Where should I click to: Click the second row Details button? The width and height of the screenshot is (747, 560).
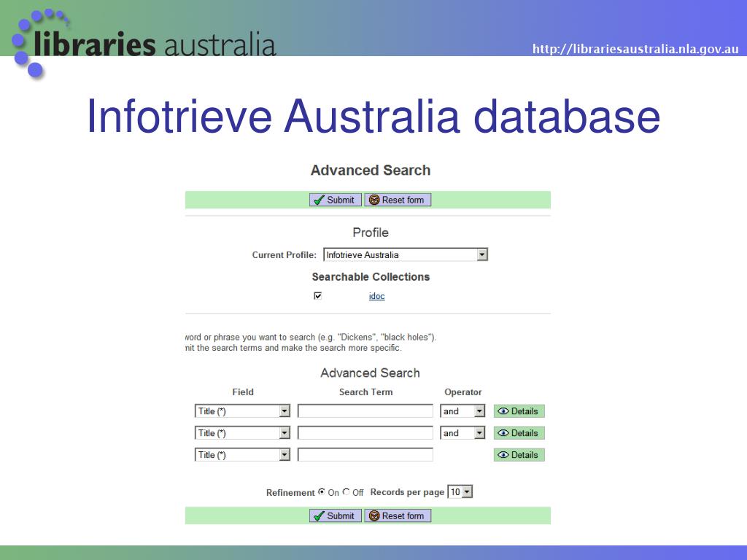pyautogui.click(x=519, y=433)
